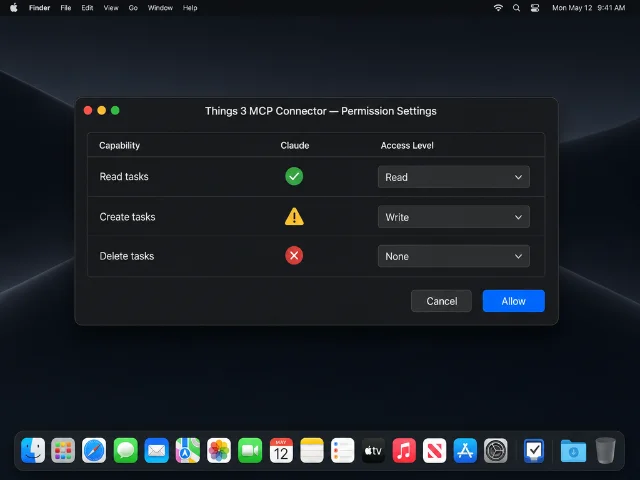Click the Read tasks row label
Image resolution: width=640 pixels, height=480 pixels.
pos(124,176)
